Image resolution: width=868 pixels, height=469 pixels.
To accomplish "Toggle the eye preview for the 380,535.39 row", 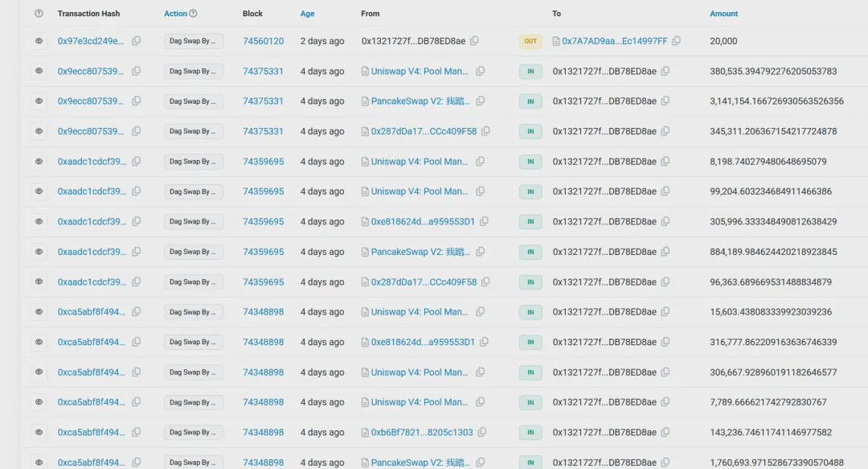I will (39, 71).
